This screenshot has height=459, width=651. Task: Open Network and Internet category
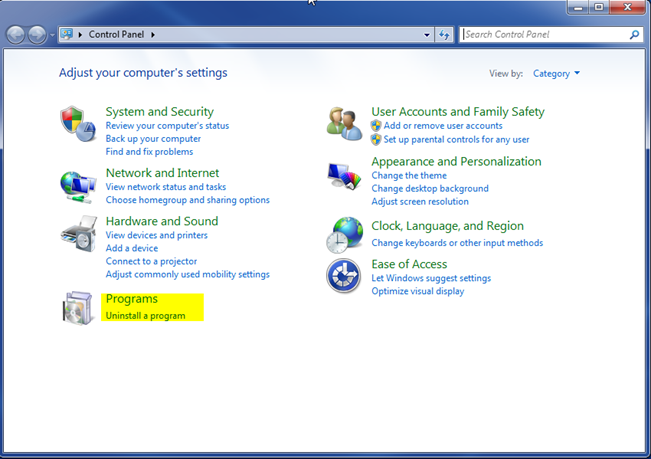coord(162,173)
